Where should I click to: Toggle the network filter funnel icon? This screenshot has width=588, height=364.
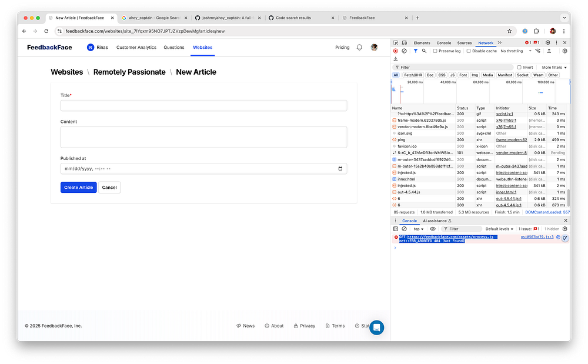pyautogui.click(x=416, y=51)
